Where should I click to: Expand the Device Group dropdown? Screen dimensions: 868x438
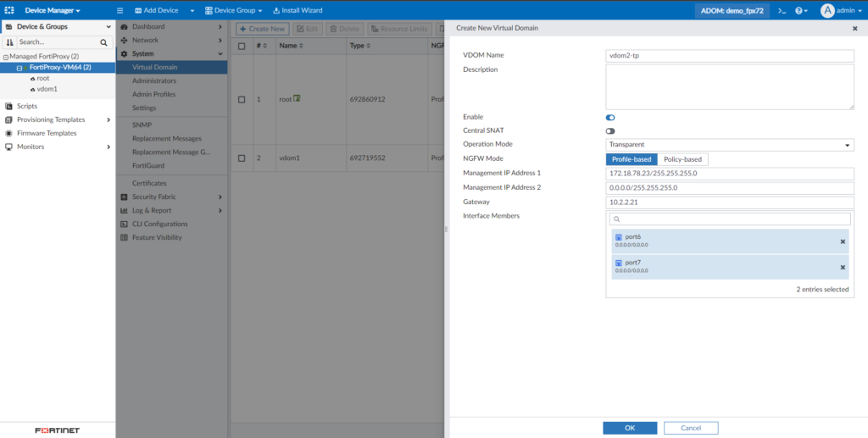(x=233, y=10)
